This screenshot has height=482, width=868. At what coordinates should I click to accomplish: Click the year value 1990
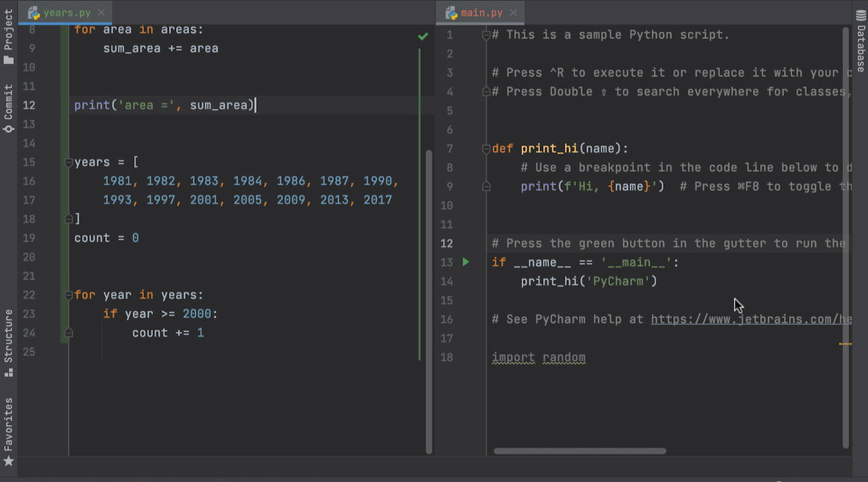[378, 181]
